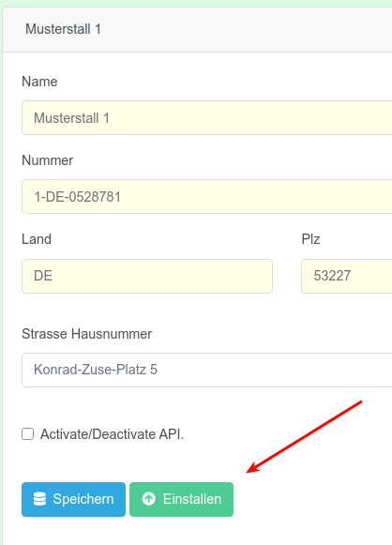
Task: Click the Activate/Deactivate API label text
Action: pos(112,434)
